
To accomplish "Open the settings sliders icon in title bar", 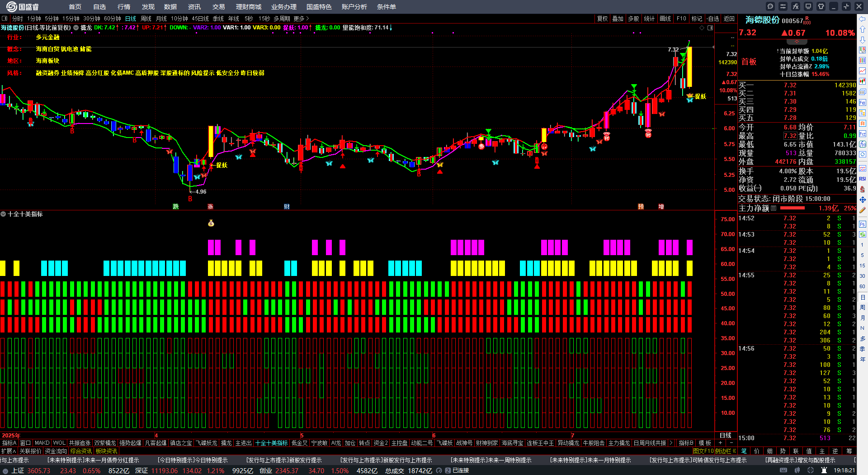I will [x=783, y=6].
